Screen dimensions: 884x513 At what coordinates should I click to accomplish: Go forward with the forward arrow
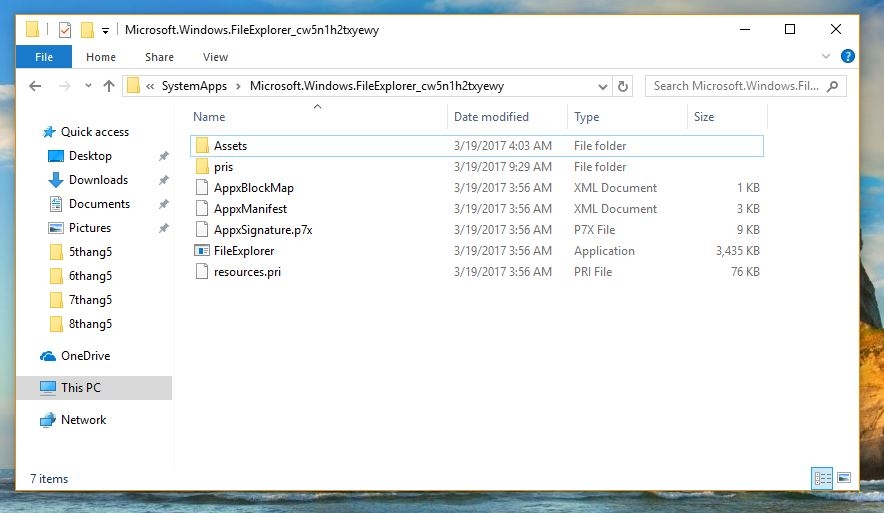click(x=65, y=86)
